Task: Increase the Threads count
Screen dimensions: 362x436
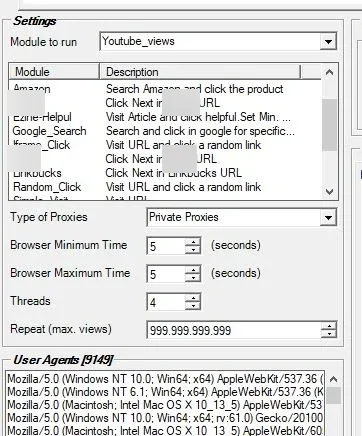Action: tap(193, 298)
